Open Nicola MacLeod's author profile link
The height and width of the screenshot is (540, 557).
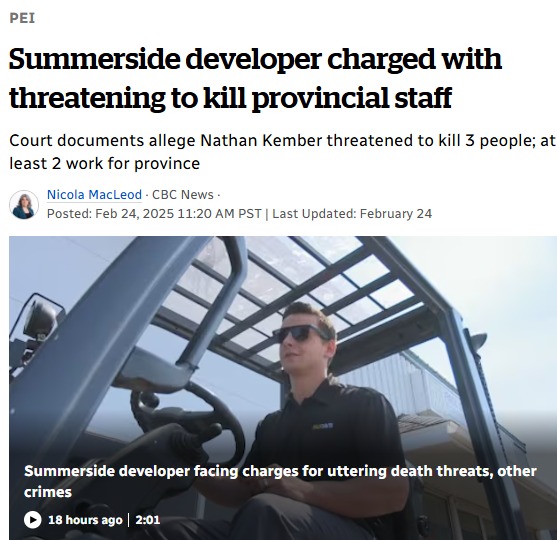[94, 194]
